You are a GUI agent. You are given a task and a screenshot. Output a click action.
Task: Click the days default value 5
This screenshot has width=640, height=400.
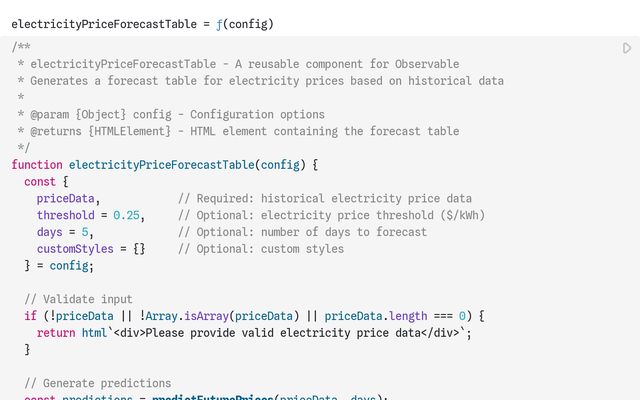click(x=87, y=232)
